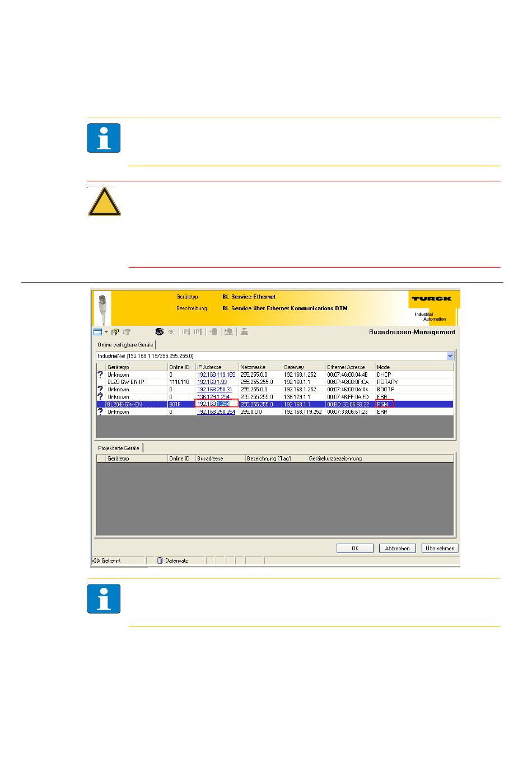532x772 pixels.
Task: Click the greyed-out computer-download toolbar icon
Action: point(228,332)
